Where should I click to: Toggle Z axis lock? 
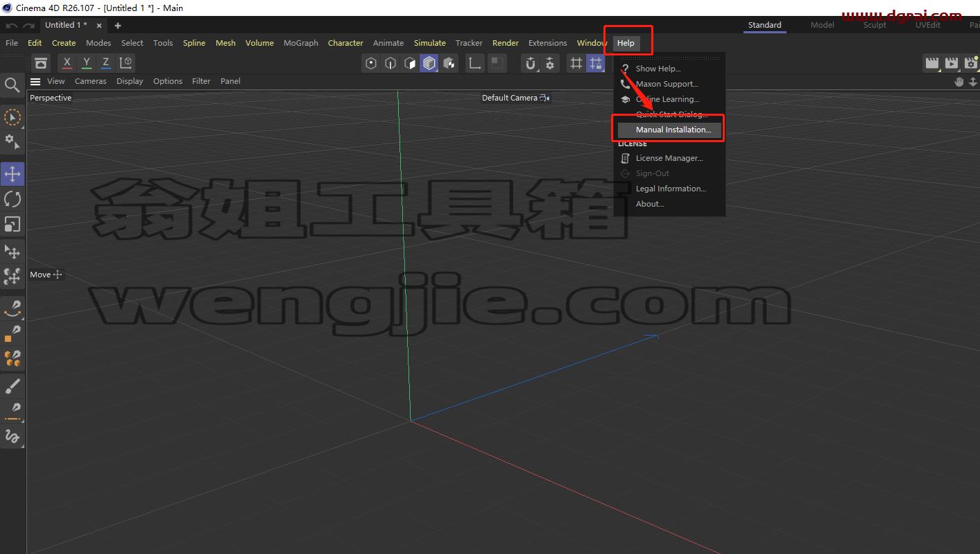coord(106,63)
